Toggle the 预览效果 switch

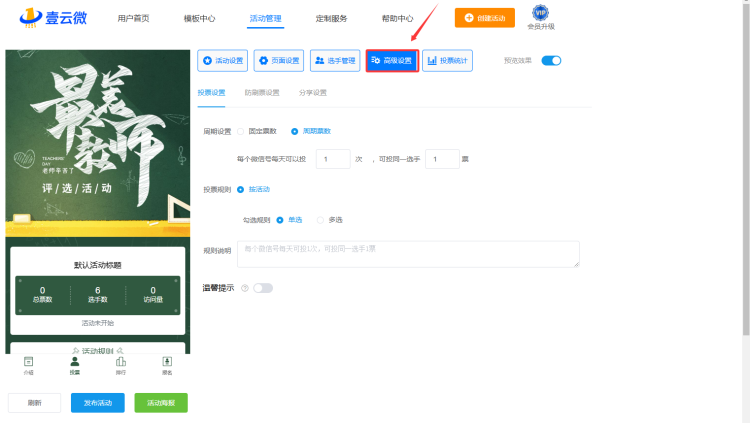551,61
